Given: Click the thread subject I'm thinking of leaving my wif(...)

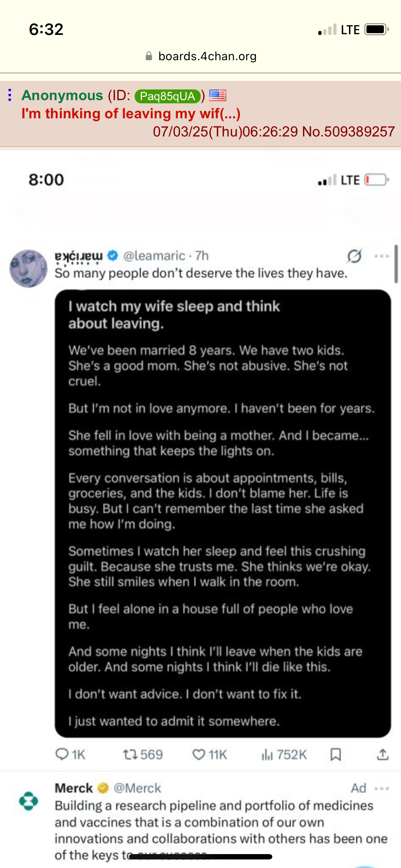Looking at the screenshot, I should (x=131, y=114).
